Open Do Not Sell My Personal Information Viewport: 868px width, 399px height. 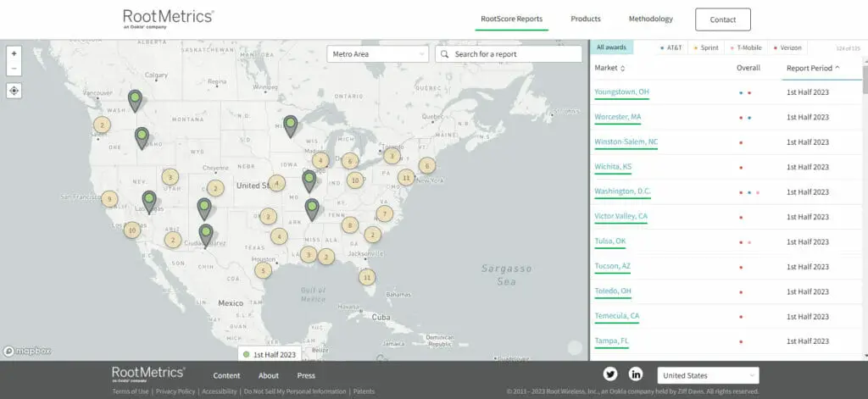(295, 391)
